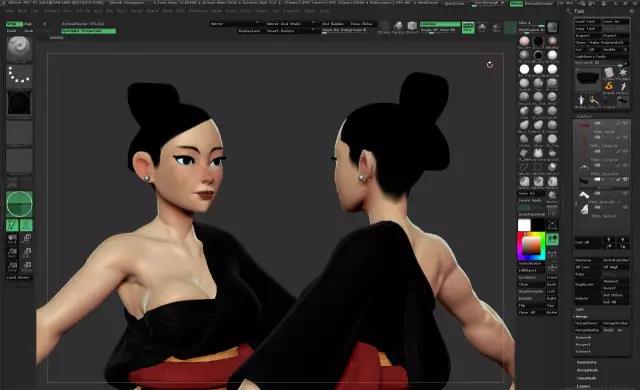Toggle the Zadd button
This screenshot has width=640, height=390.
tap(11, 30)
